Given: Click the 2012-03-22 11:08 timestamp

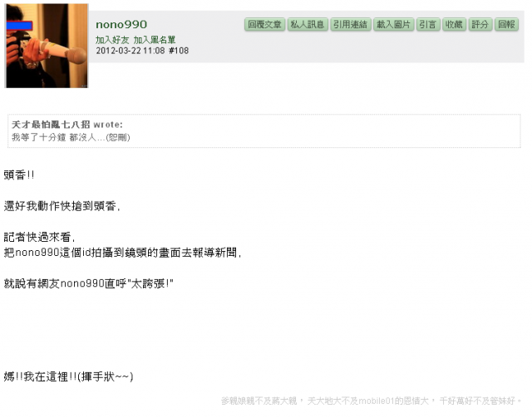Looking at the screenshot, I should coord(131,51).
